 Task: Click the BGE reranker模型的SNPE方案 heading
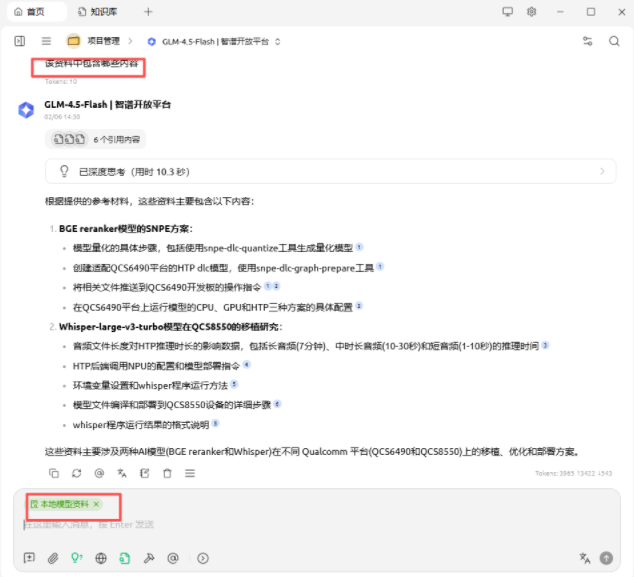pos(126,229)
